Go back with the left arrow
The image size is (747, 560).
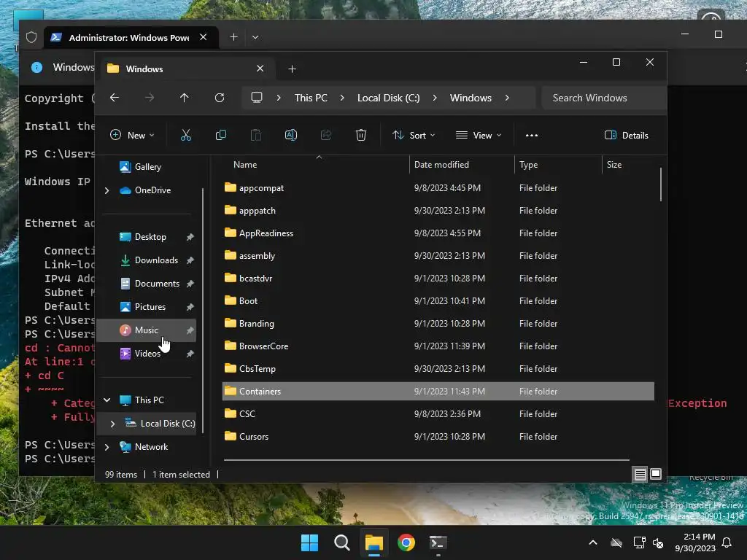pyautogui.click(x=115, y=98)
